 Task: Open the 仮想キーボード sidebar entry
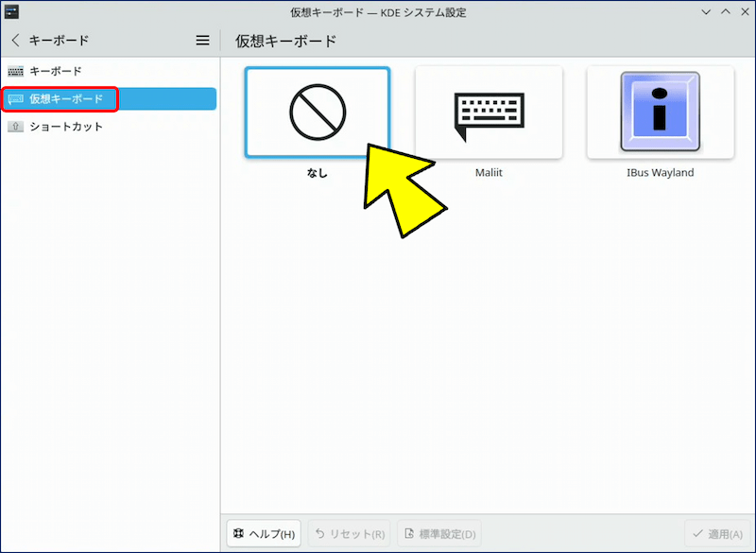click(x=66, y=98)
